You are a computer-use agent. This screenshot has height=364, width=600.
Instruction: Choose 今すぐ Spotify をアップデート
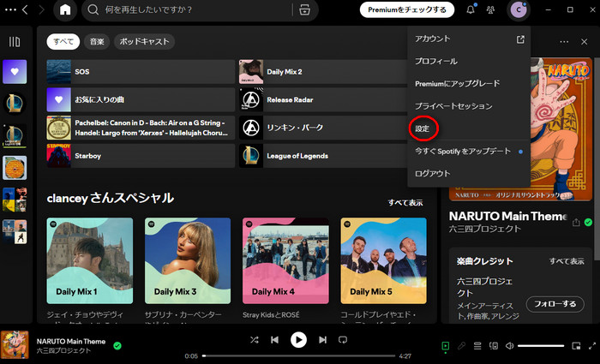469,152
